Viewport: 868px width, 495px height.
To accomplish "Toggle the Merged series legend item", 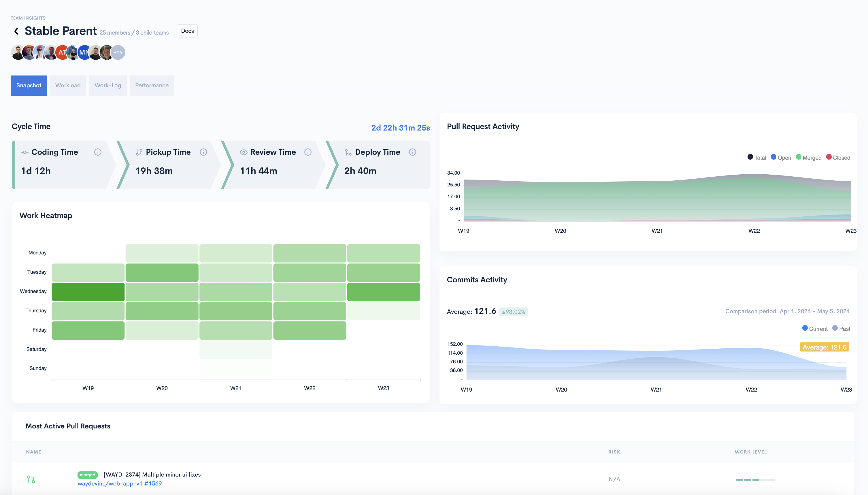I will [x=809, y=157].
